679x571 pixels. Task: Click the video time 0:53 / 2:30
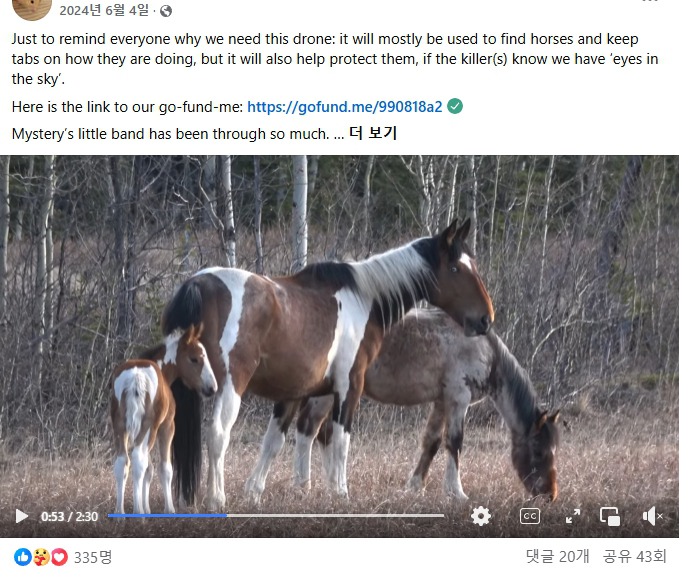(x=69, y=516)
